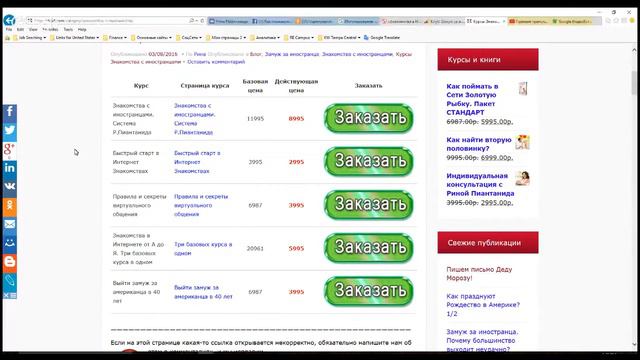Open the Edit menu
Image resolution: width=640 pixels, height=360 pixels.
20,29
